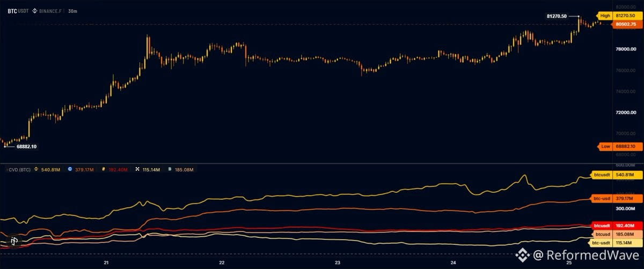
Task: Click the Bybit icon beside 192.40M
Action: click(x=103, y=169)
